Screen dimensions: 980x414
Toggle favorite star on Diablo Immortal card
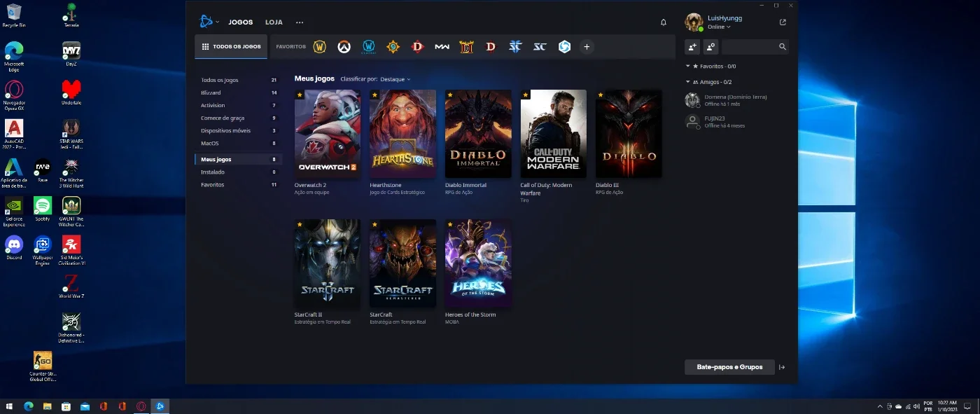(450, 95)
